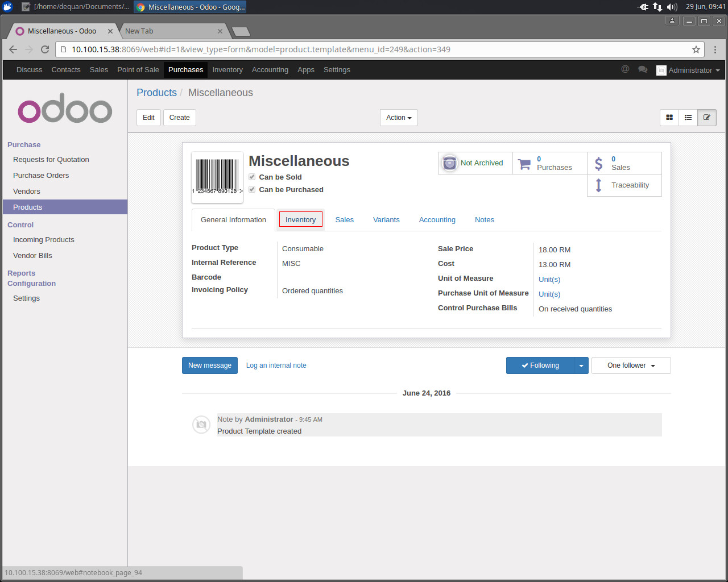Click the browser forward arrow
The height and width of the screenshot is (582, 728).
pyautogui.click(x=29, y=49)
